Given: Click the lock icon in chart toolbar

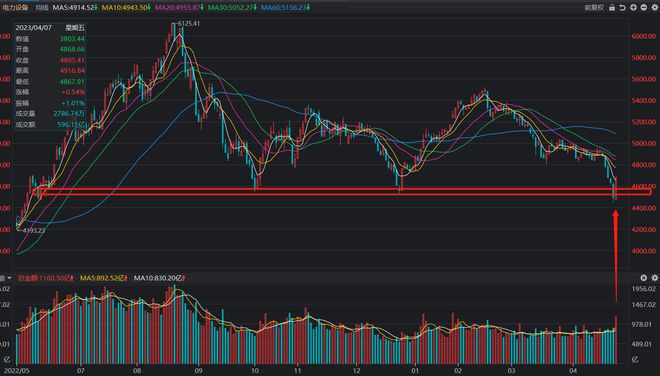Looking at the screenshot, I should tap(612, 8).
